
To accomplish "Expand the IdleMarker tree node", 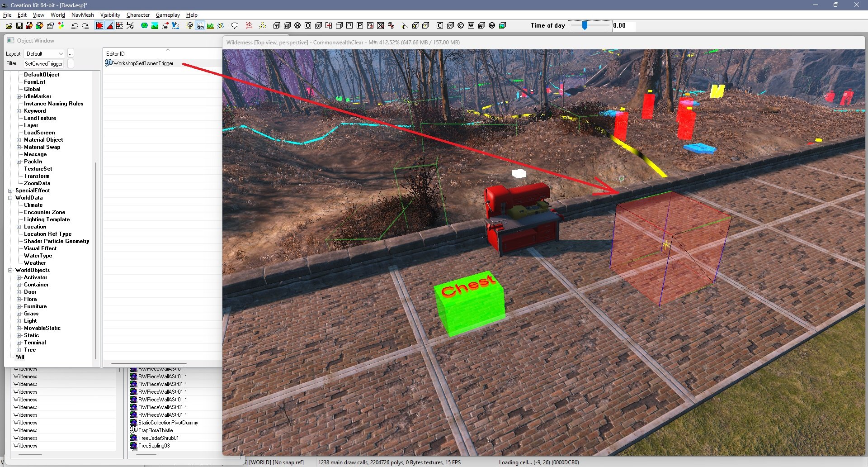I will (x=19, y=96).
